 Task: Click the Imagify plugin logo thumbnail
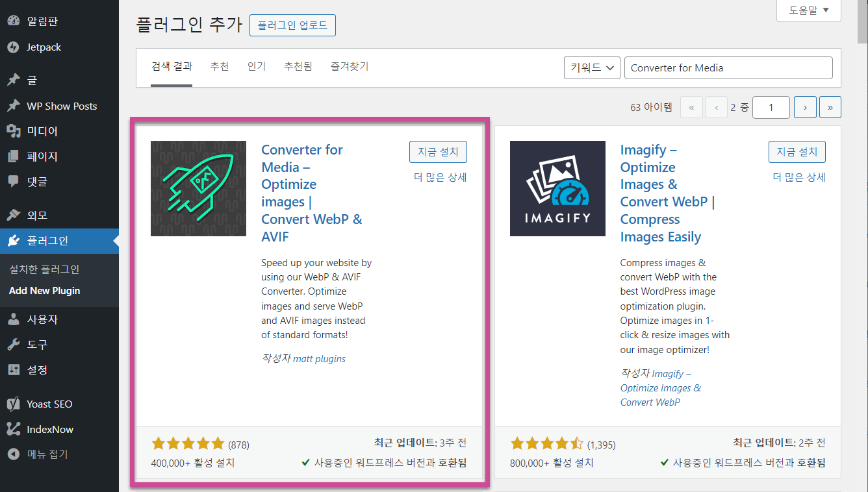557,188
